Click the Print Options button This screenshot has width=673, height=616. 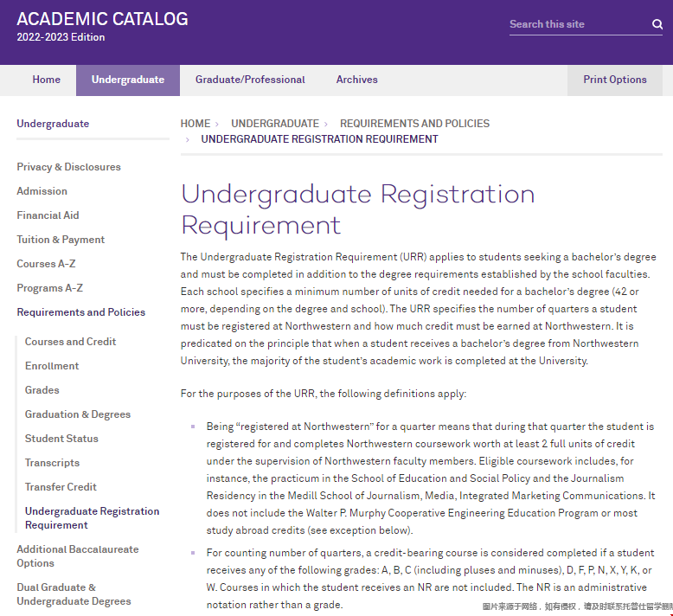click(x=614, y=80)
